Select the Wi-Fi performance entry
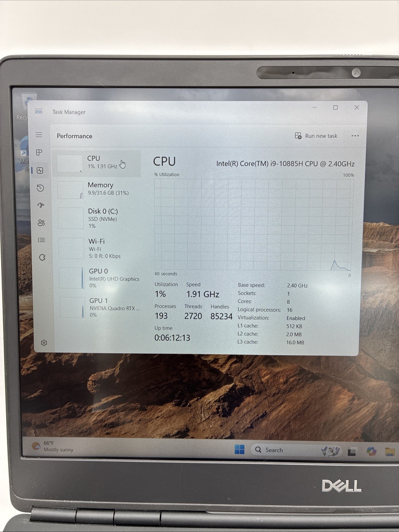The width and height of the screenshot is (399, 532). [98, 248]
